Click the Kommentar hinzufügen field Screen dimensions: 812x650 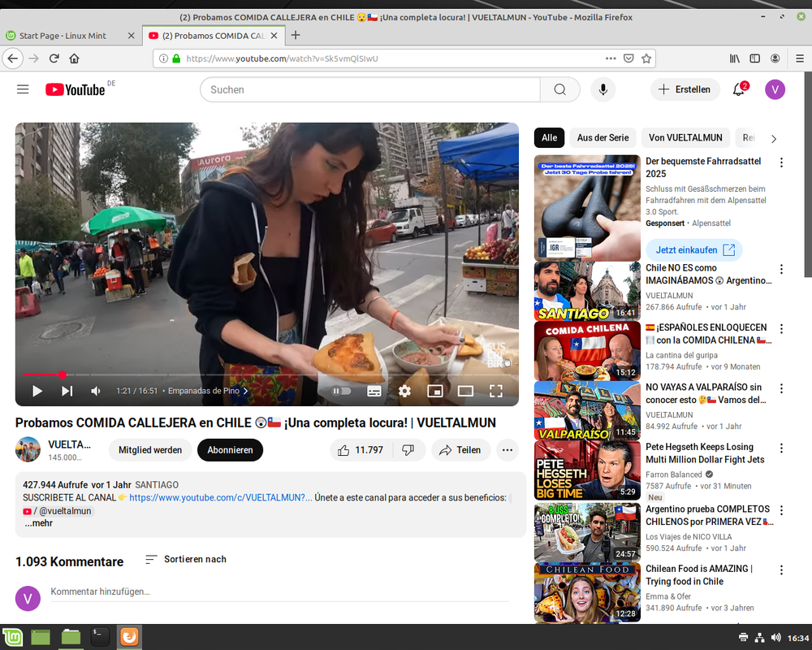pos(279,591)
